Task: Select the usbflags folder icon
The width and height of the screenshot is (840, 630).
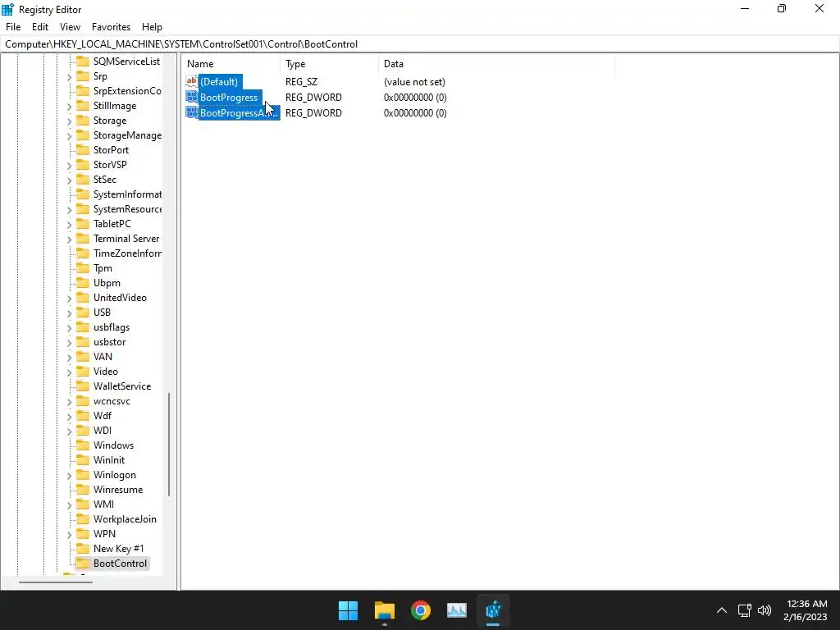Action: (x=83, y=326)
